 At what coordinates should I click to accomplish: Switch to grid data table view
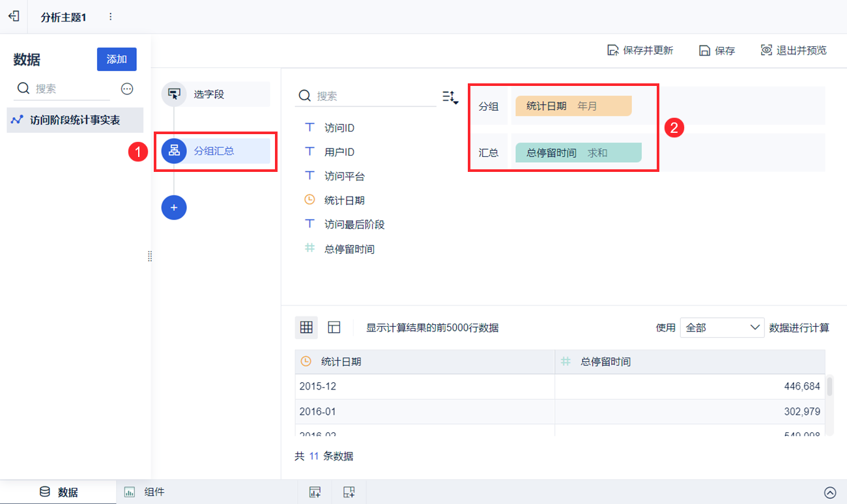coord(306,328)
